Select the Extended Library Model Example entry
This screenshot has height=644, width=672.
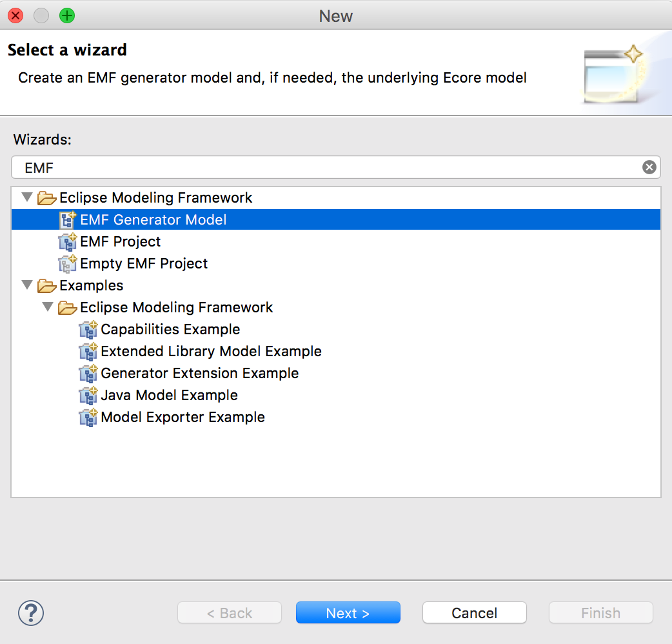211,351
